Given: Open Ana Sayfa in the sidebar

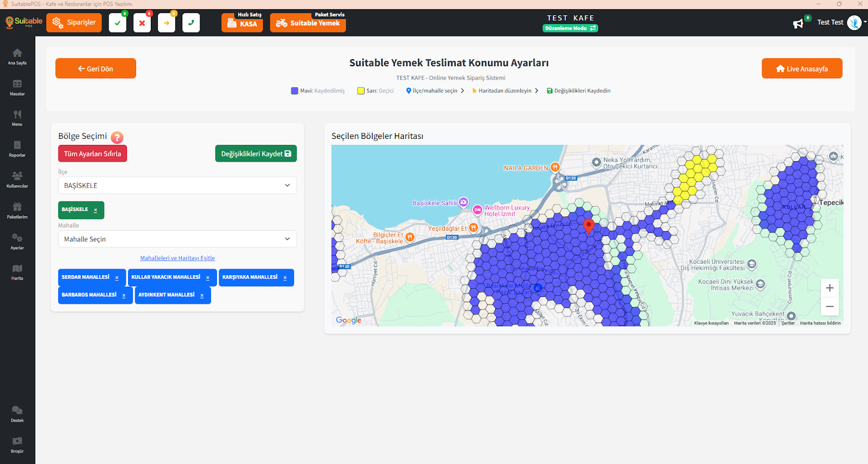Looking at the screenshot, I should [x=17, y=56].
